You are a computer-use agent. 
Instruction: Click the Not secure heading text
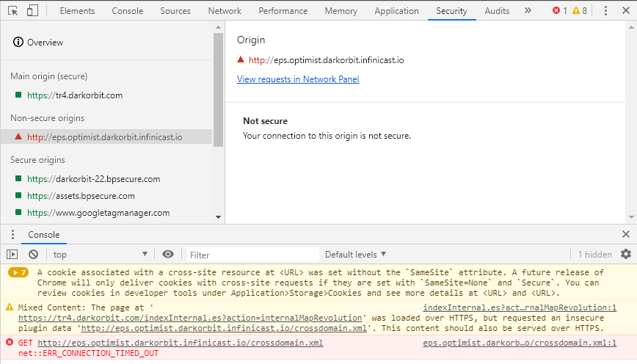(x=265, y=121)
